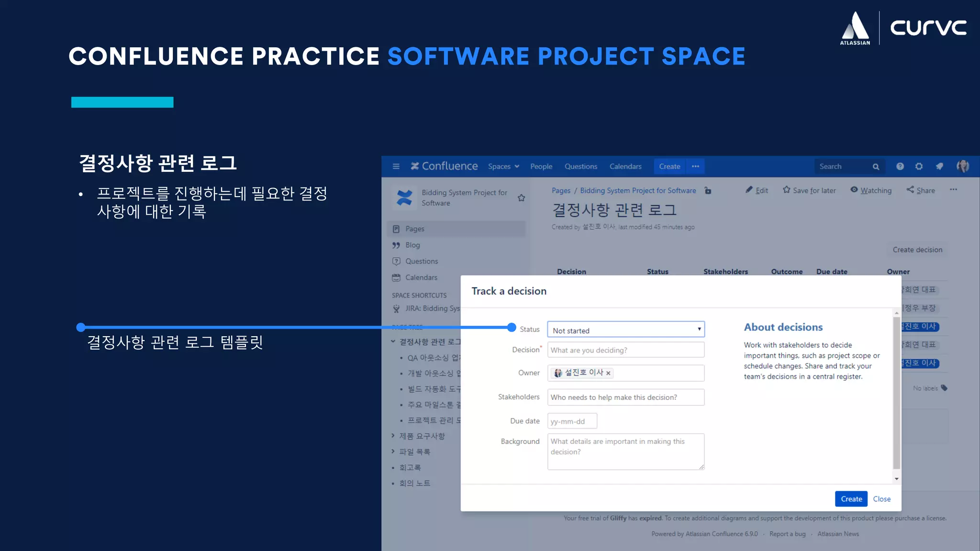Click Create in Track a decision dialog
Image resolution: width=980 pixels, height=551 pixels.
pyautogui.click(x=851, y=499)
